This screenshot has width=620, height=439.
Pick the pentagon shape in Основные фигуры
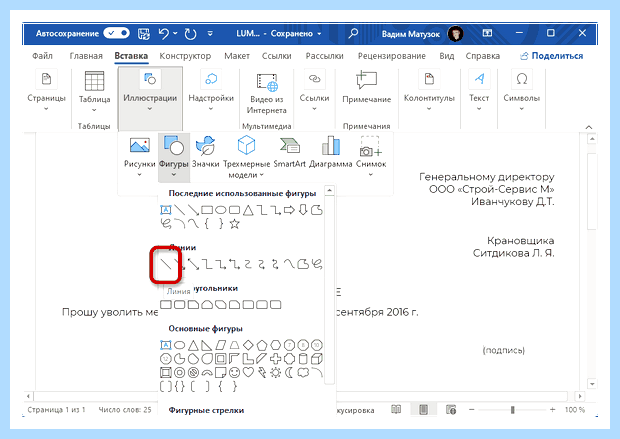coord(262,345)
